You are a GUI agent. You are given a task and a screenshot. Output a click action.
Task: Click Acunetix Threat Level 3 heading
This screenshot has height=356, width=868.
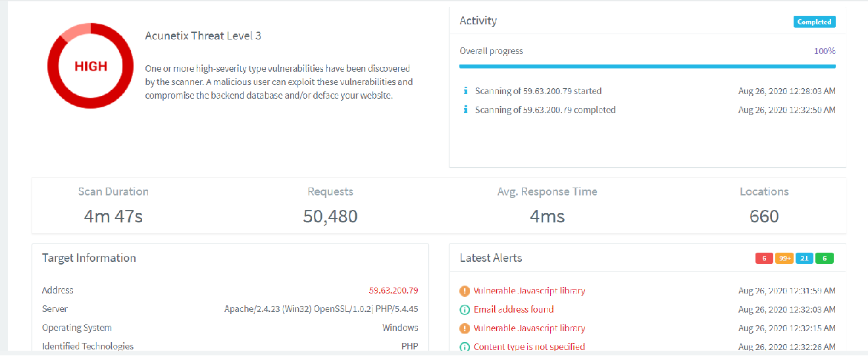coord(203,36)
